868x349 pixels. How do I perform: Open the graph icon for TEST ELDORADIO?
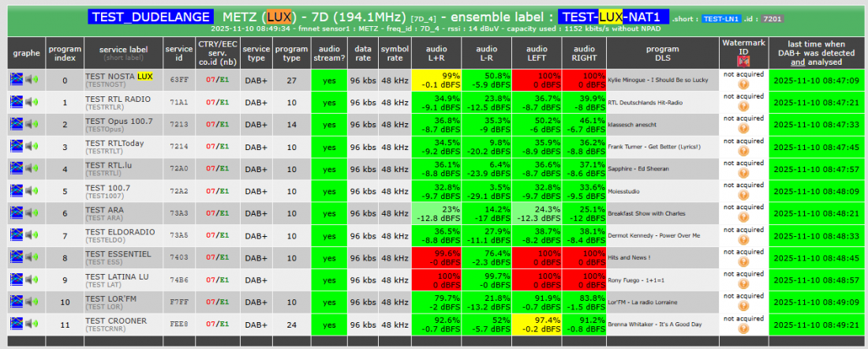[17, 235]
